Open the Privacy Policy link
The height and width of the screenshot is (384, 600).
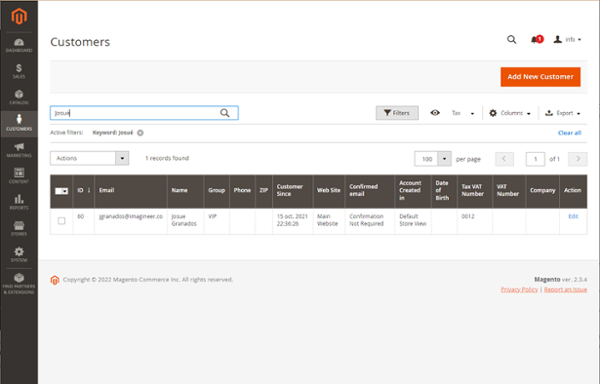[519, 290]
